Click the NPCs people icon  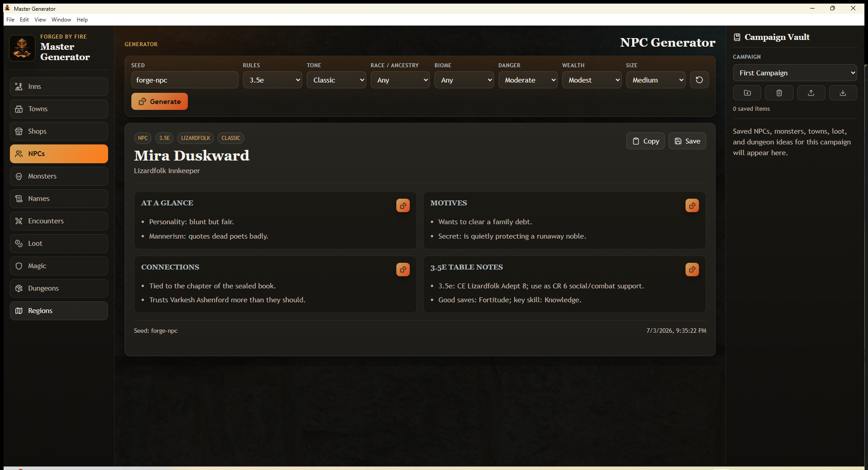click(19, 154)
